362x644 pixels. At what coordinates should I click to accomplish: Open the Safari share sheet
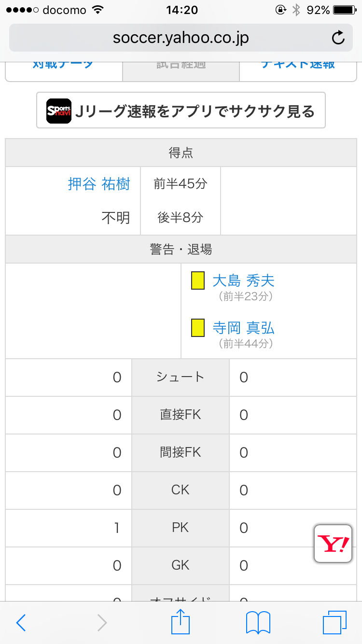(181, 622)
